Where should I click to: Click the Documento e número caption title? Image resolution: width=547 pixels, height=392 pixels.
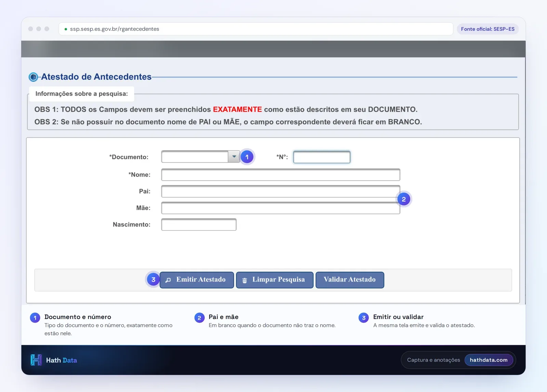click(x=78, y=317)
